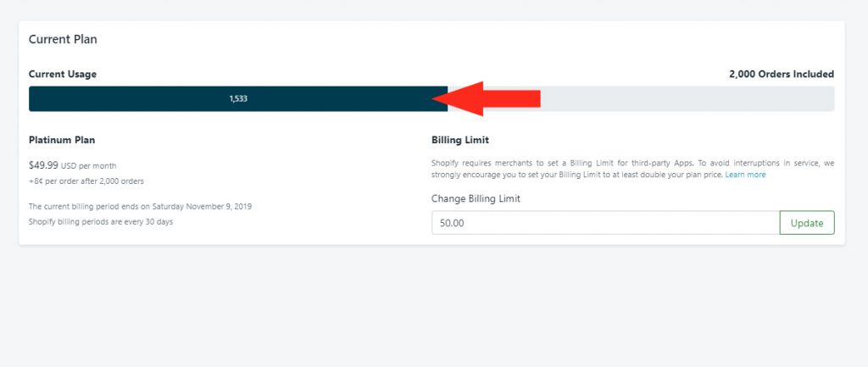Open the Learn more link
868x367 pixels.
coord(745,175)
